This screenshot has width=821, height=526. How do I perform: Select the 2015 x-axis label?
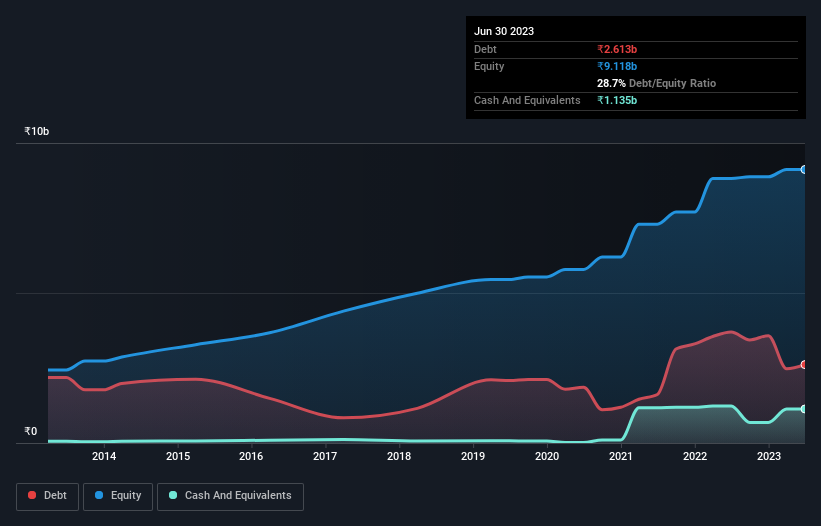pyautogui.click(x=178, y=456)
